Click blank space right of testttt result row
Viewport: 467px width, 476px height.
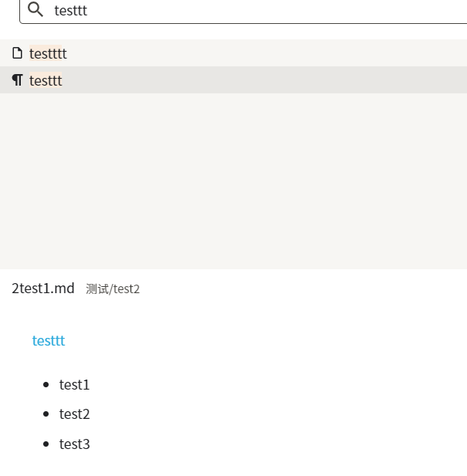coord(270,53)
